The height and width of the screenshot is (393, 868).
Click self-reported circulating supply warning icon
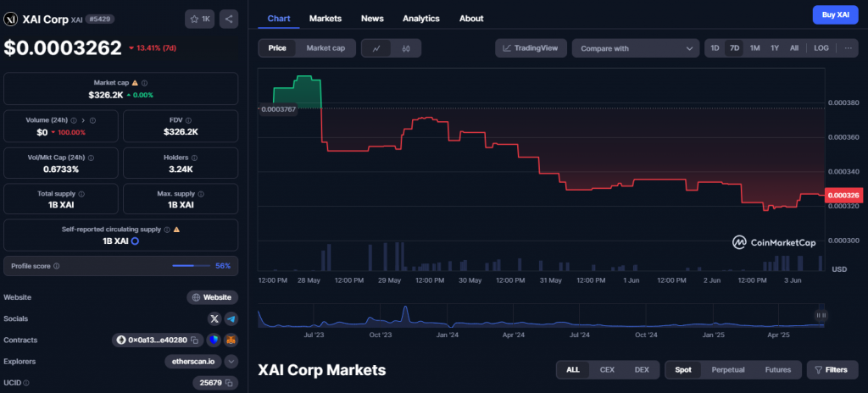click(x=176, y=230)
